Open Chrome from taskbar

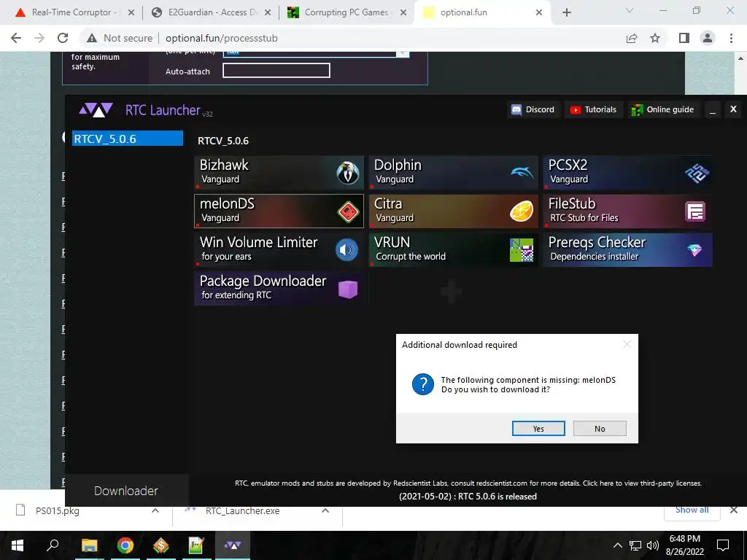tap(125, 545)
